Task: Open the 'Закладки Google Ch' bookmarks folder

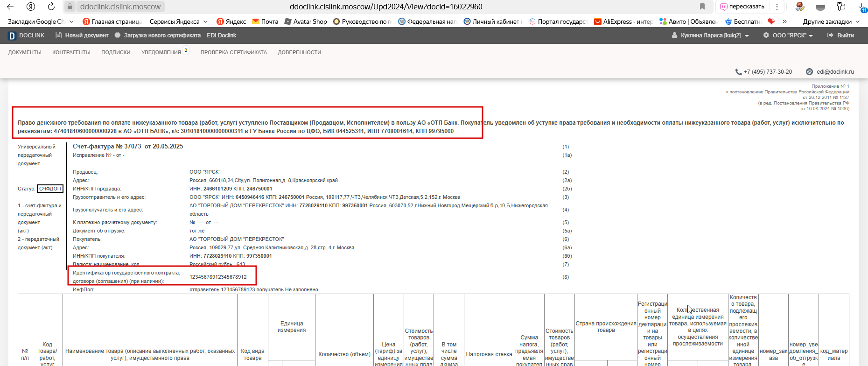Action: click(x=36, y=21)
